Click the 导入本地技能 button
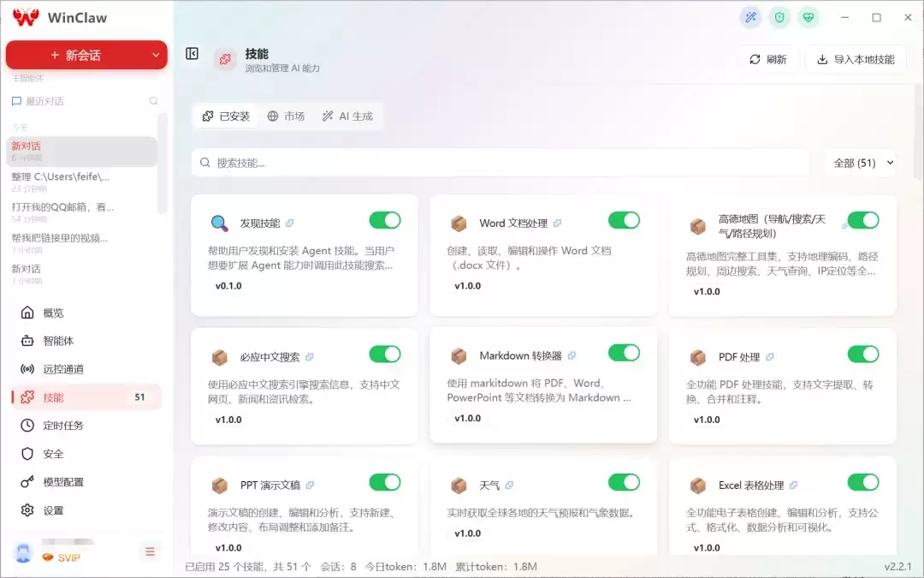Image resolution: width=924 pixels, height=578 pixels. point(856,60)
